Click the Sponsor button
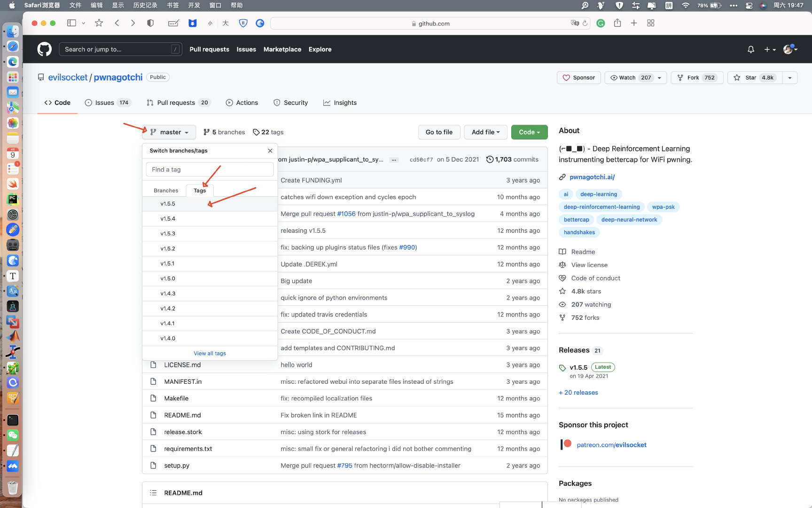 [x=579, y=78]
